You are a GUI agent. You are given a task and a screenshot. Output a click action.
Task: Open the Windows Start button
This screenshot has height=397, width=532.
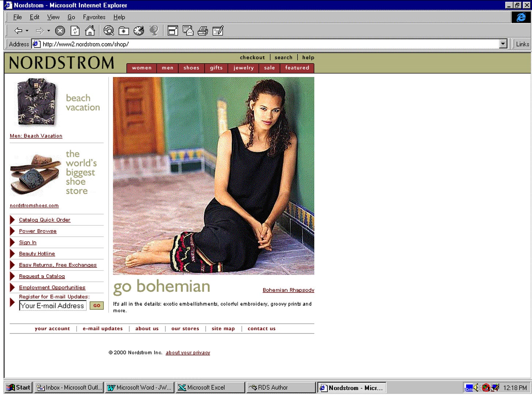(x=18, y=388)
